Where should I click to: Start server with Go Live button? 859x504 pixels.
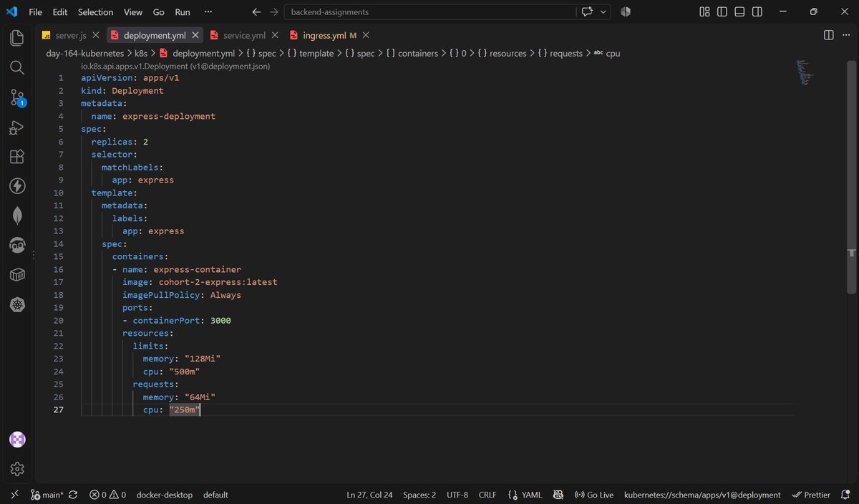[593, 495]
